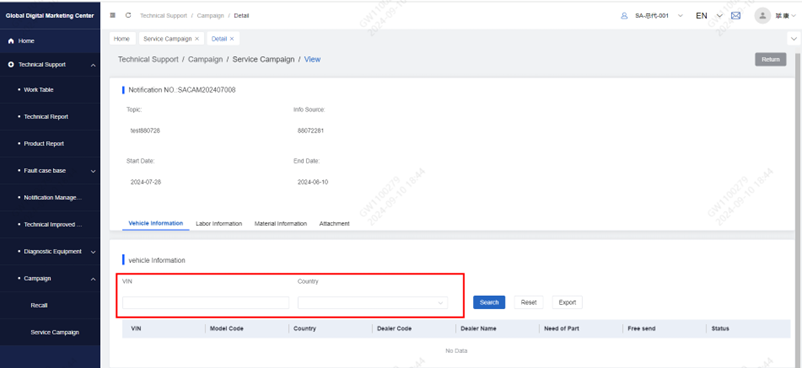This screenshot has height=368, width=802.
Task: Open the Attachment tab
Action: [335, 224]
